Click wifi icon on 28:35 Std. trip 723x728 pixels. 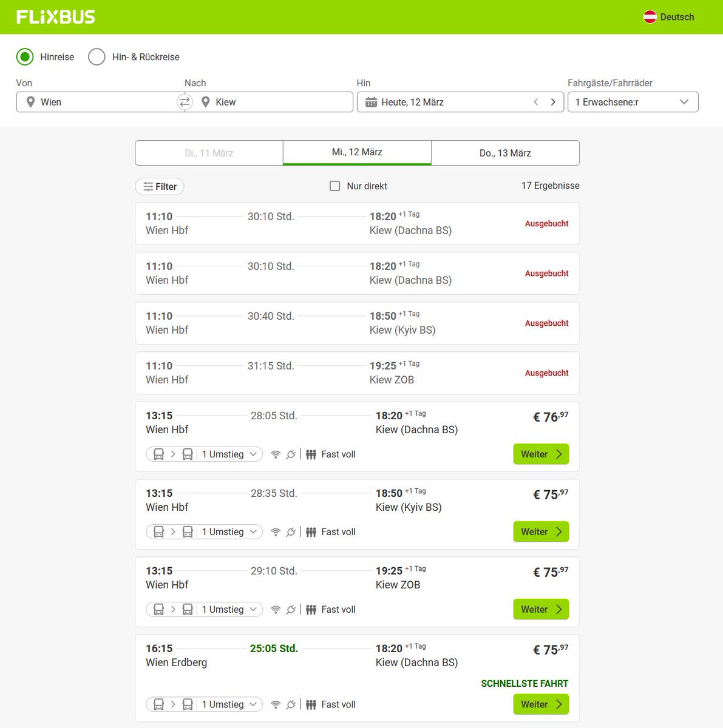tap(276, 532)
